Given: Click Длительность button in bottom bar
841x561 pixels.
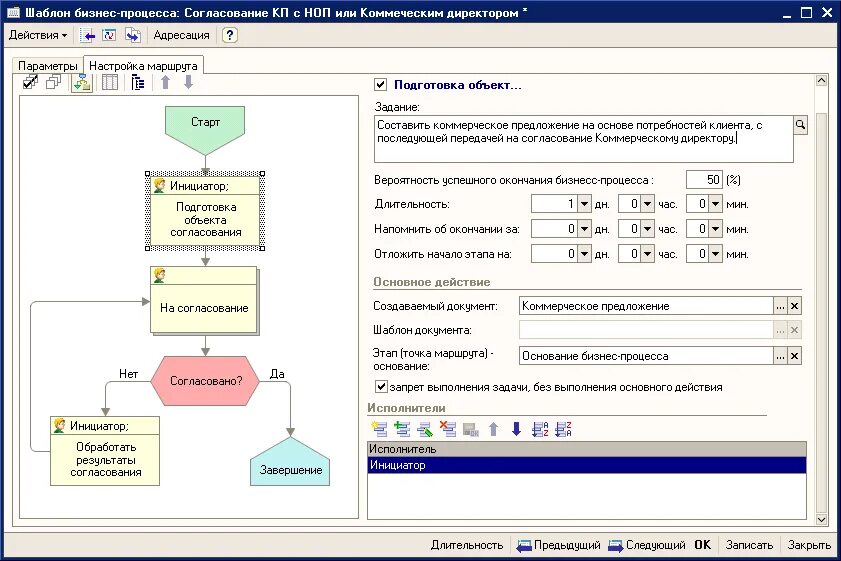Looking at the screenshot, I should (x=467, y=545).
